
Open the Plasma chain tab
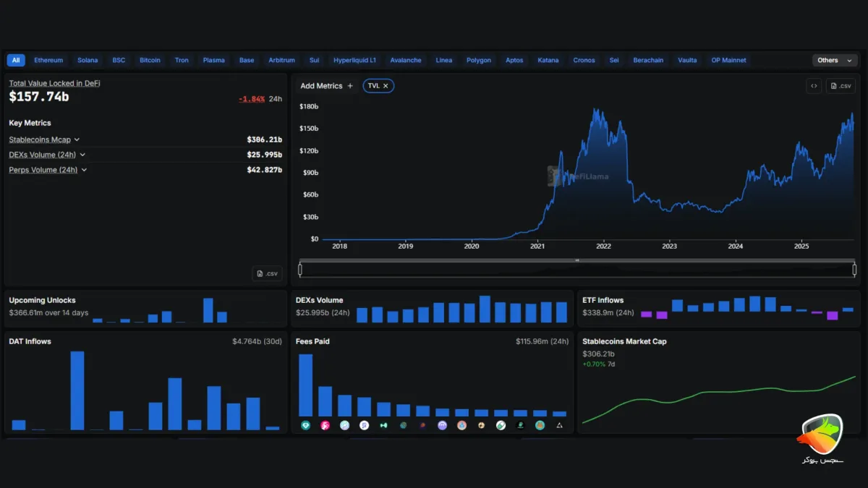click(214, 61)
